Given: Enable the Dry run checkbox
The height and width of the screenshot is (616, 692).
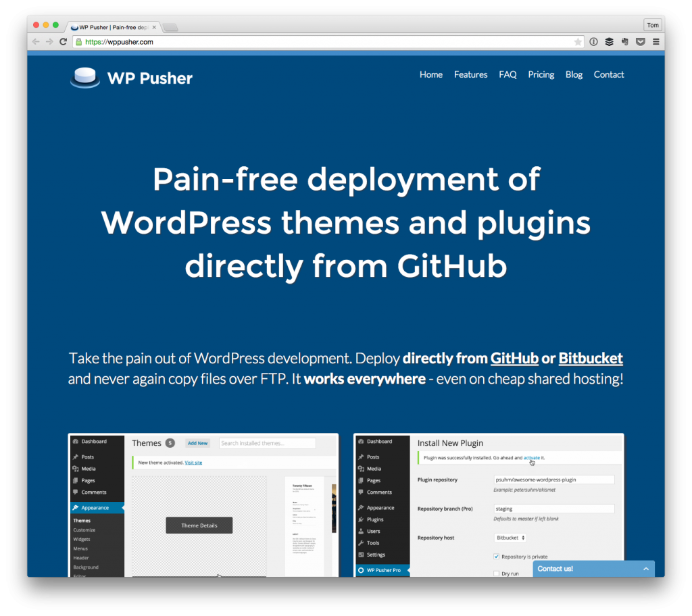Looking at the screenshot, I should [497, 573].
